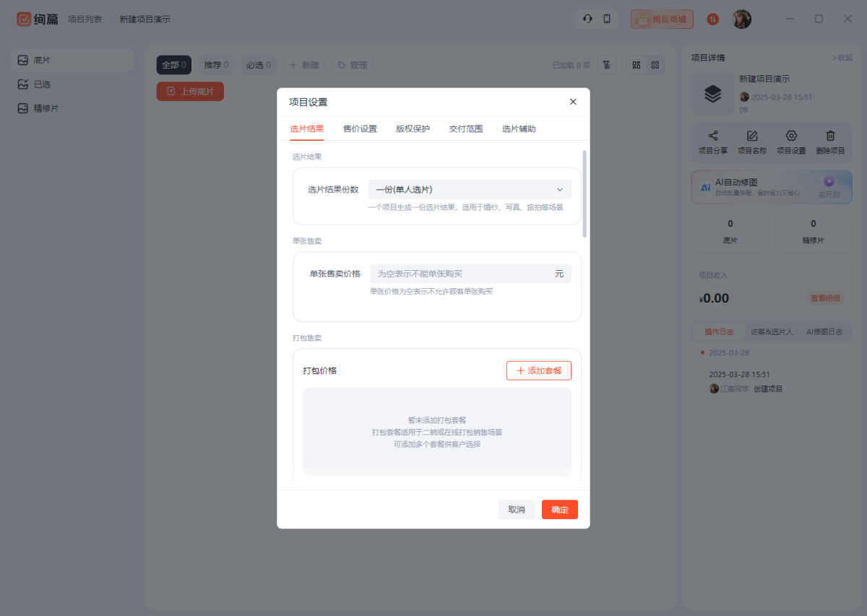Collapse the project details panel via 收起
Screen dimensions: 867x616
pos(842,58)
